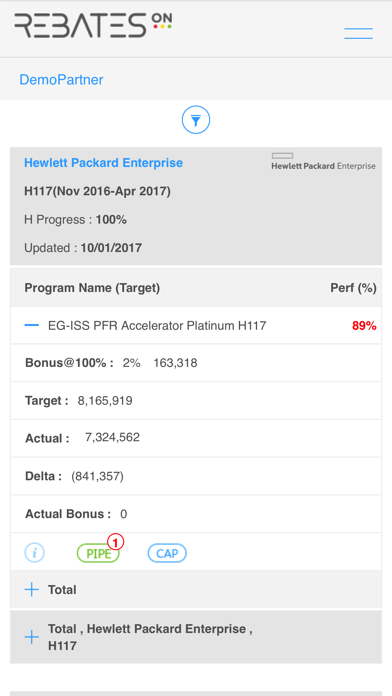Click the H117(Nov 2016-Apr 2017) period text
Image resolution: width=392 pixels, height=696 pixels.
pyautogui.click(x=97, y=191)
